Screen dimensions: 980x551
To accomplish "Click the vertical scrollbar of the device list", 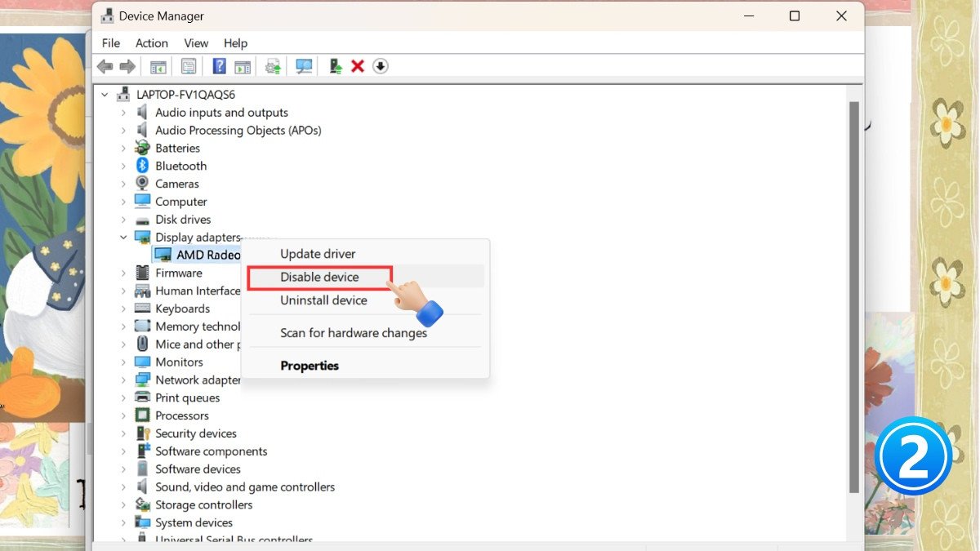I will coord(854,294).
